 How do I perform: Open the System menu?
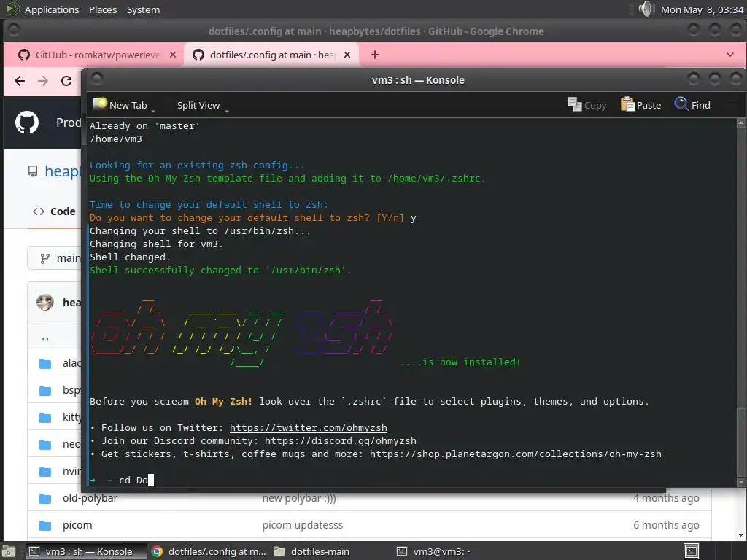tap(143, 9)
